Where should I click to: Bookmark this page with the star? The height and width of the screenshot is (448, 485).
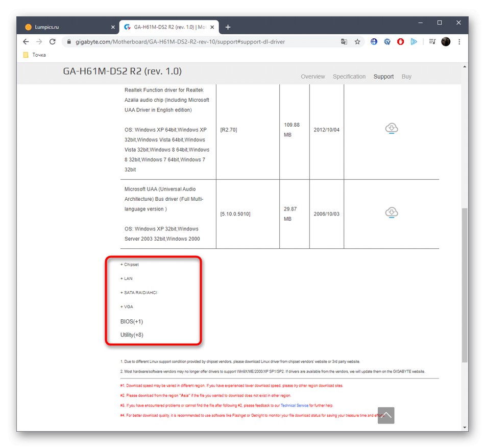pos(357,41)
